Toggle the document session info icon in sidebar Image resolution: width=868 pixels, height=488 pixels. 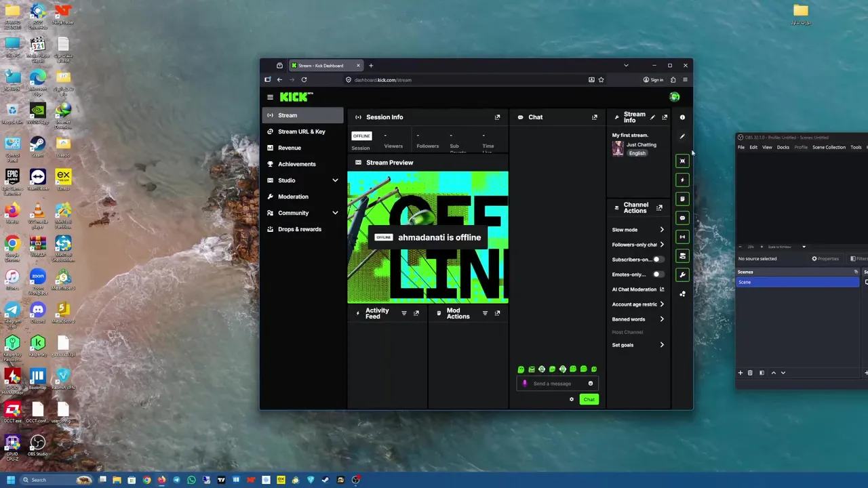tap(682, 199)
